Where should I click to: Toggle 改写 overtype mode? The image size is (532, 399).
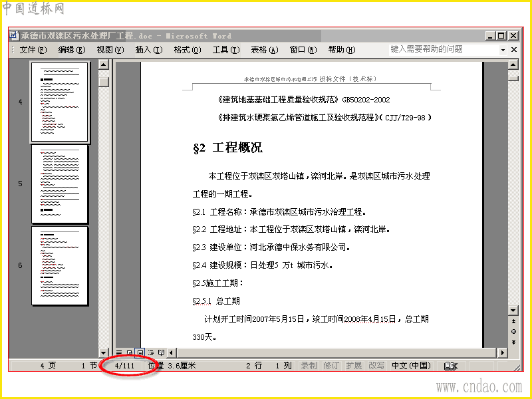(x=376, y=365)
